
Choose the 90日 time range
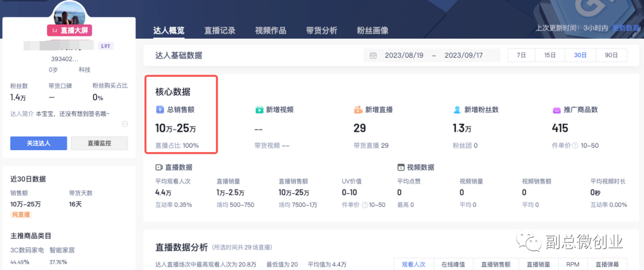pyautogui.click(x=612, y=55)
